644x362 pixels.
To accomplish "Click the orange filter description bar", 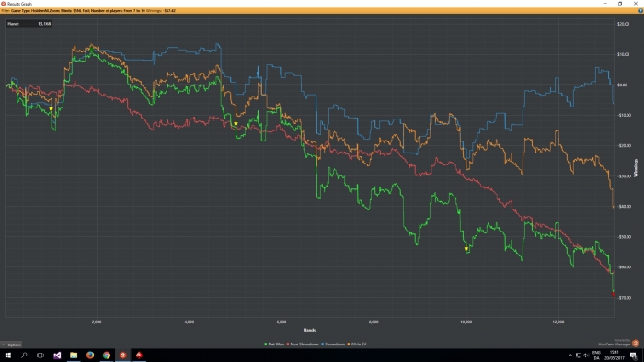I will pos(322,11).
